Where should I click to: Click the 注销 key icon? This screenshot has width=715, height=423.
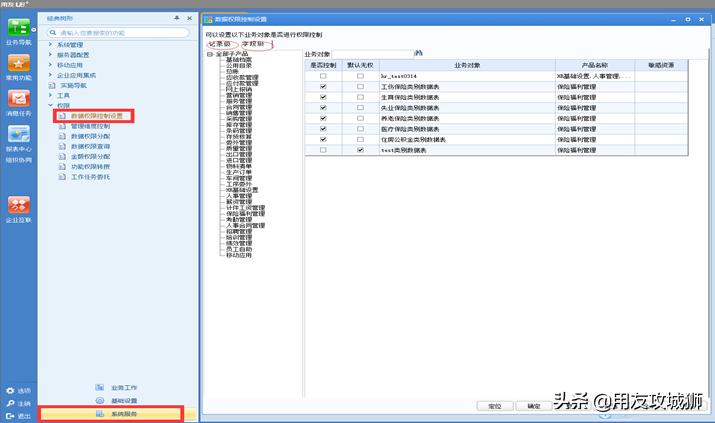10,403
